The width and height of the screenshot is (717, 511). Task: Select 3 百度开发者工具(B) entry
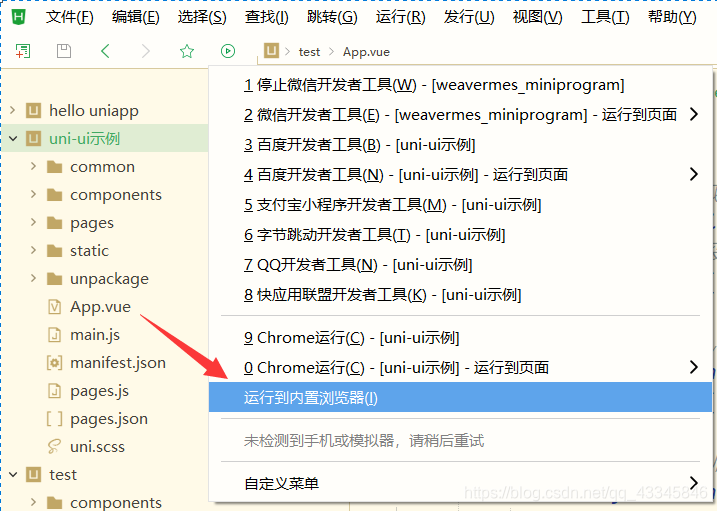pyautogui.click(x=460, y=145)
